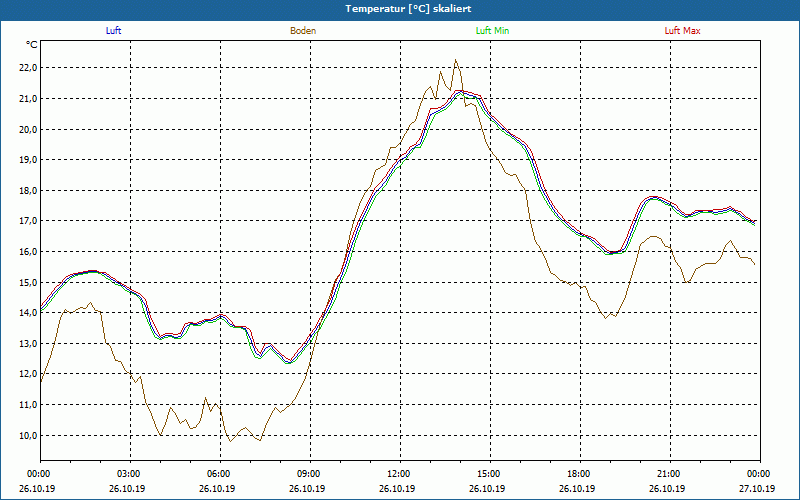Click the brown 'Boden' legend label
Screen dimensions: 800x500
303,31
